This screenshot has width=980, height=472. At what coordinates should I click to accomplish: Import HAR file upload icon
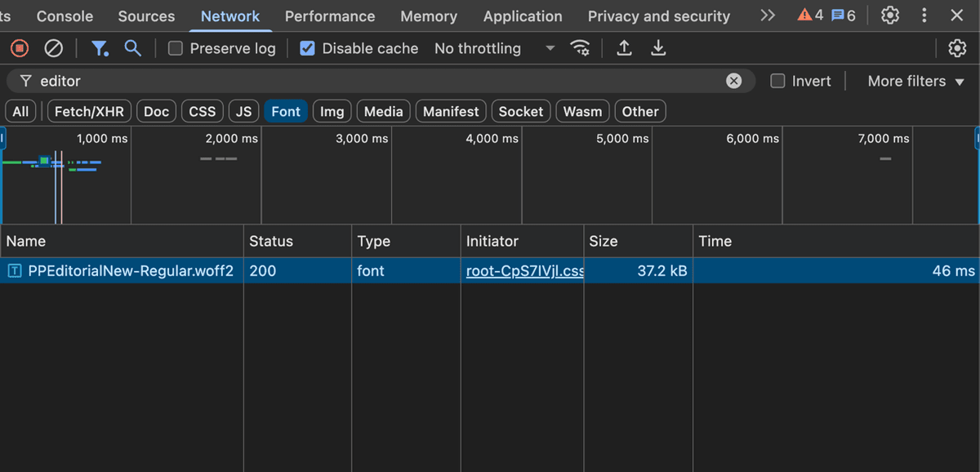[x=624, y=49]
